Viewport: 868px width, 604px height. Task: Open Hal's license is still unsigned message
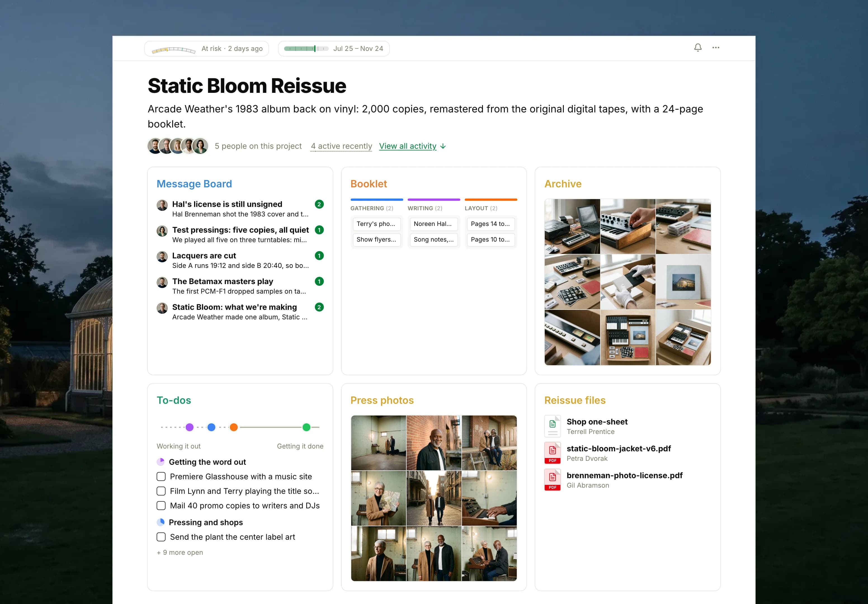(227, 204)
